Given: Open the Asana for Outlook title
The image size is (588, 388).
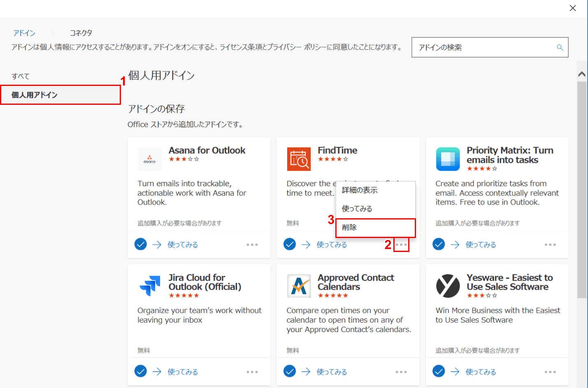Looking at the screenshot, I should (x=207, y=150).
